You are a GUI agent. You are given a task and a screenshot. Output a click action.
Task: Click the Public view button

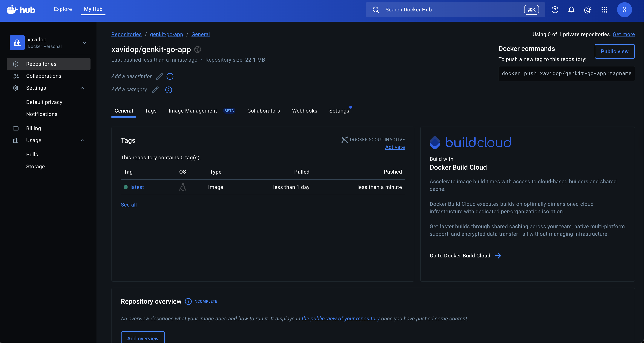coord(614,51)
